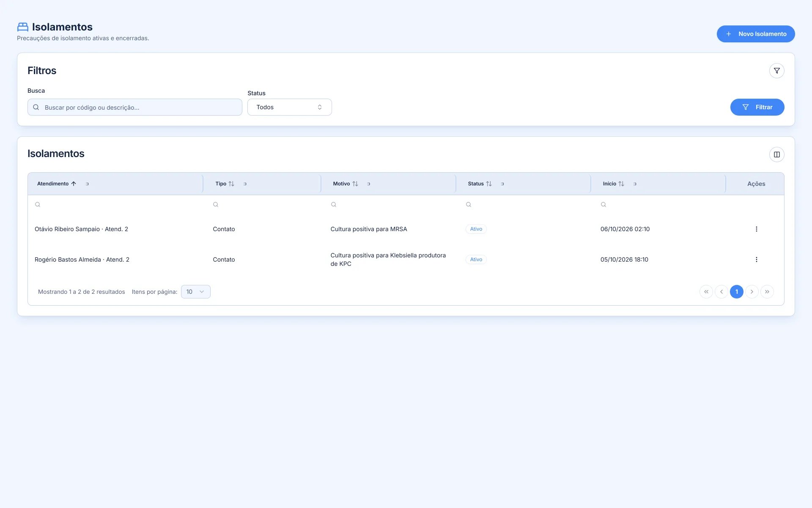
Task: Sort table by Início column
Action: point(621,184)
